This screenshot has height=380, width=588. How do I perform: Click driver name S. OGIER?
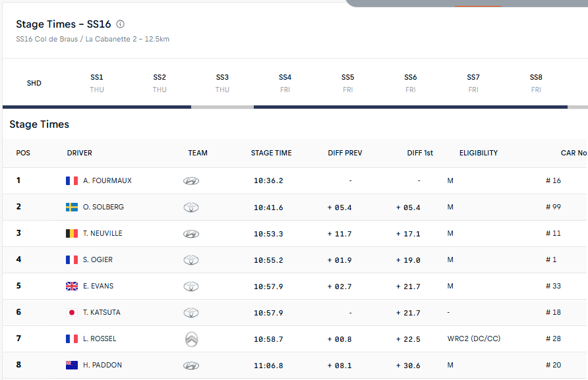(x=98, y=259)
